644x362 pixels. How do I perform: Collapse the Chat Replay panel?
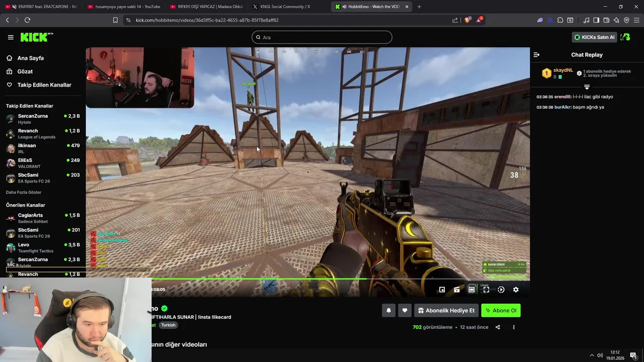point(536,55)
